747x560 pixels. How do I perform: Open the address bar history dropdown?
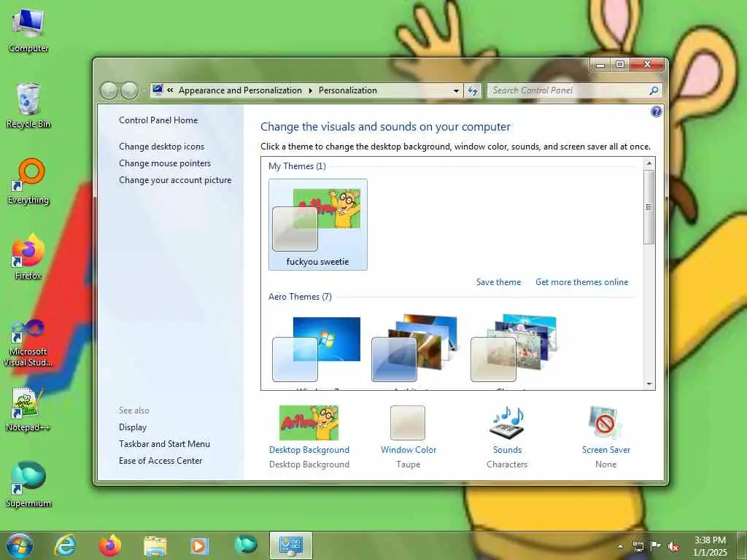coord(456,90)
